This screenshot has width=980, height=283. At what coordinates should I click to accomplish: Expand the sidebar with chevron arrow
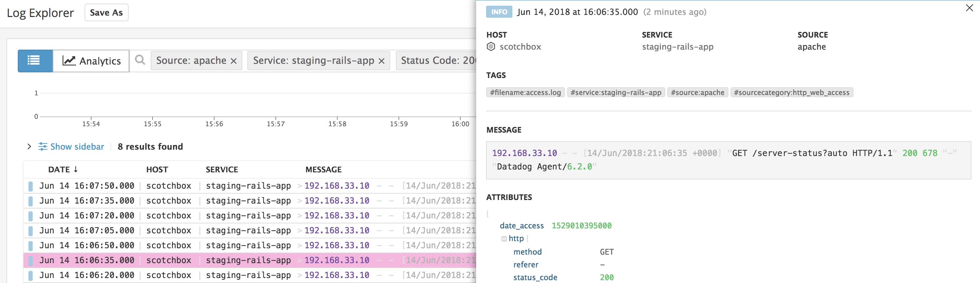(x=29, y=146)
